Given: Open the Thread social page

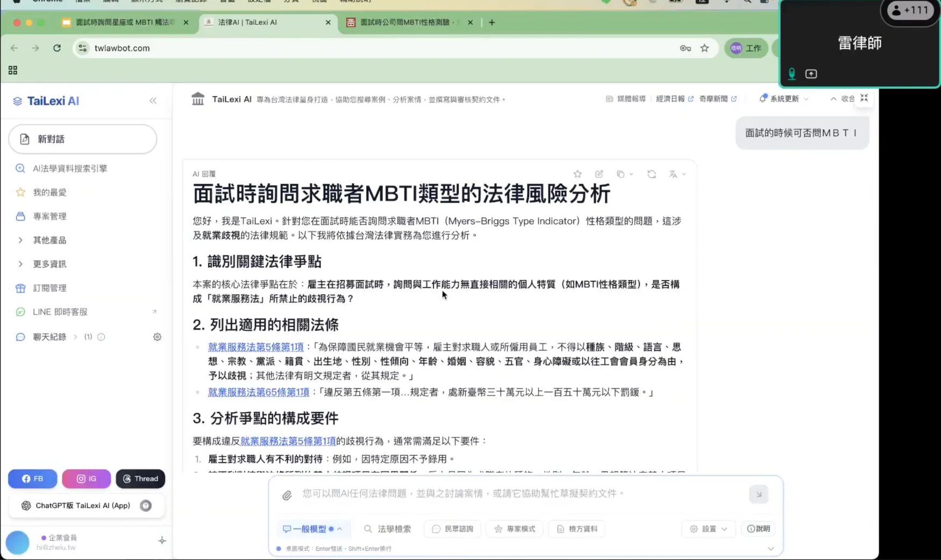Looking at the screenshot, I should (140, 478).
